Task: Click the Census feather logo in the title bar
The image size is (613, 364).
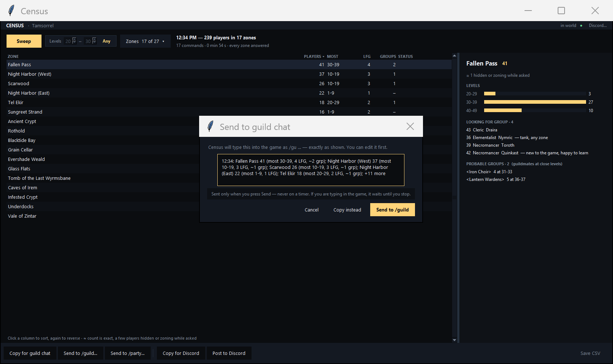Action: 11,11
